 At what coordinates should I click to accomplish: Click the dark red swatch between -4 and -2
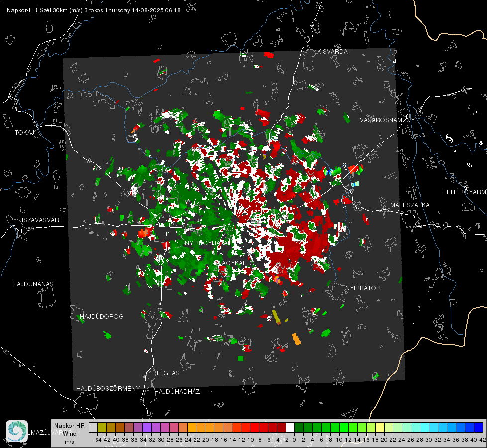pos(281,427)
